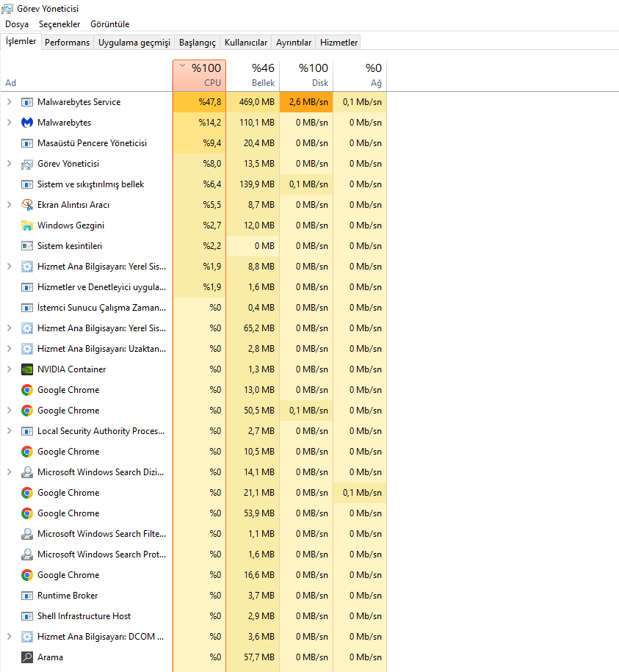Click the Sistem kesintileri icon
Viewport: 619px width, 672px height.
27,246
